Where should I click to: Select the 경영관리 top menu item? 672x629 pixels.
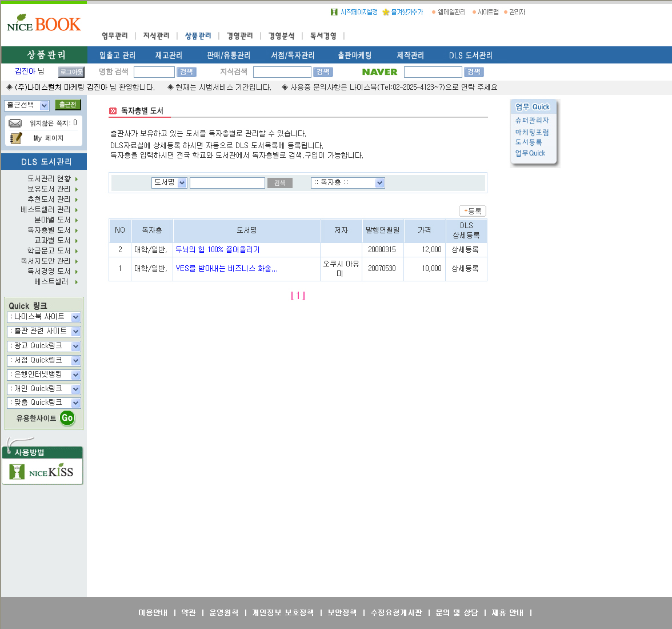pyautogui.click(x=239, y=36)
